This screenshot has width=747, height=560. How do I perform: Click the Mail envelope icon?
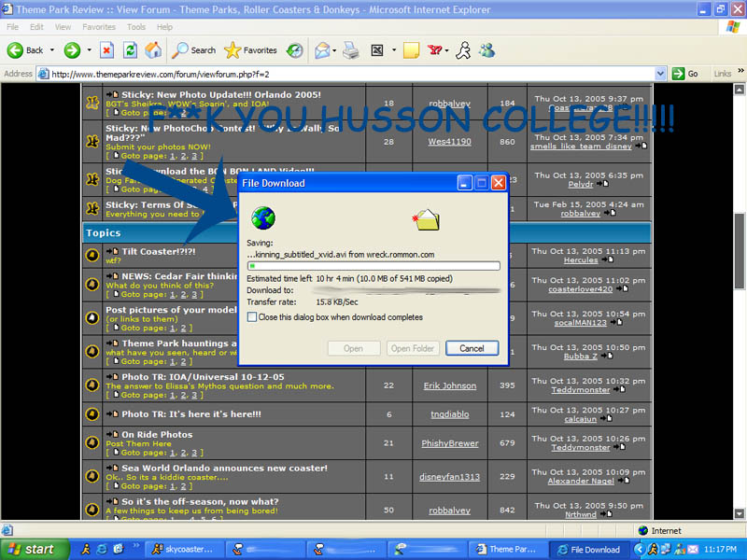(x=322, y=50)
